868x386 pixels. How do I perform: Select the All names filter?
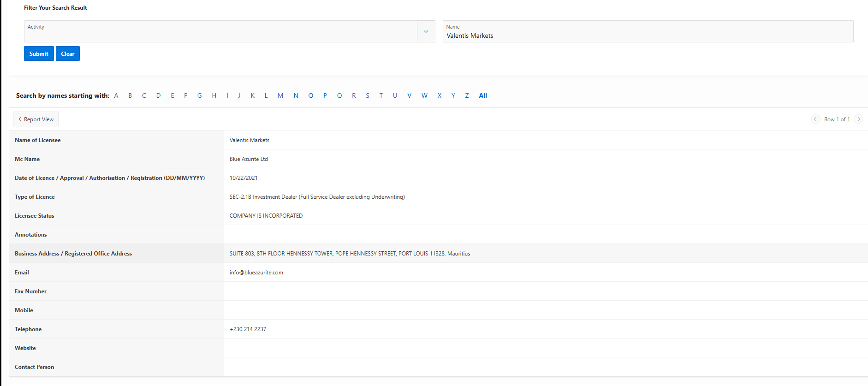click(x=483, y=95)
